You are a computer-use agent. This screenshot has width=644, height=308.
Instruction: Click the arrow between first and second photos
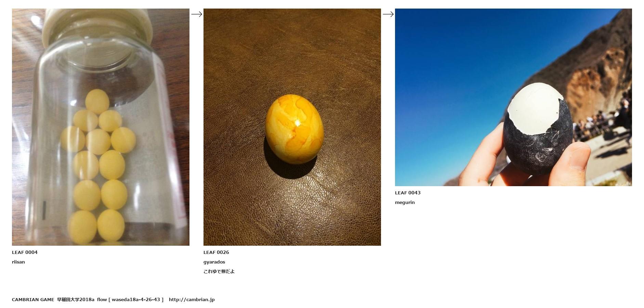pos(197,14)
